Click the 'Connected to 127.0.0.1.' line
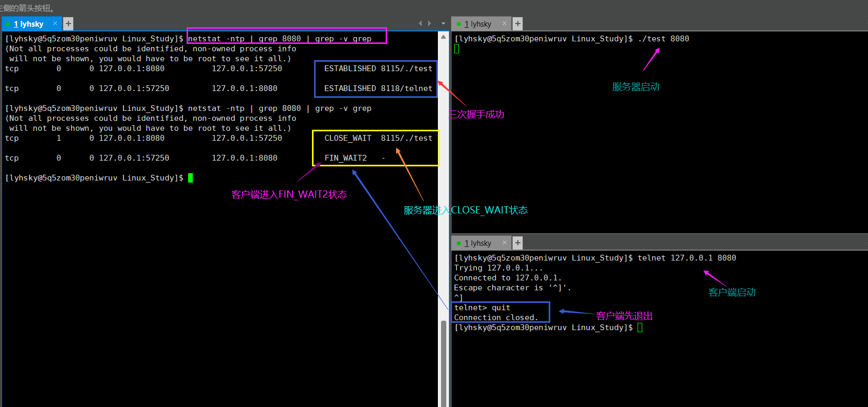 [508, 278]
